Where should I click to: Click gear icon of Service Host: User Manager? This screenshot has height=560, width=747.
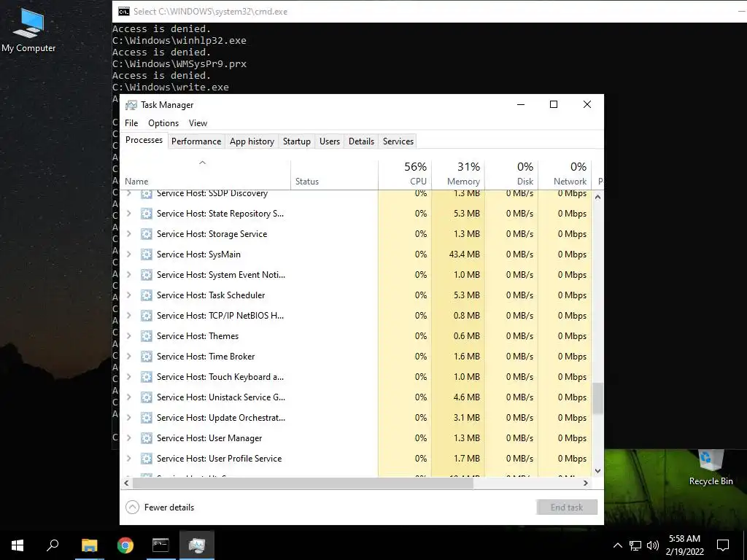pyautogui.click(x=146, y=438)
